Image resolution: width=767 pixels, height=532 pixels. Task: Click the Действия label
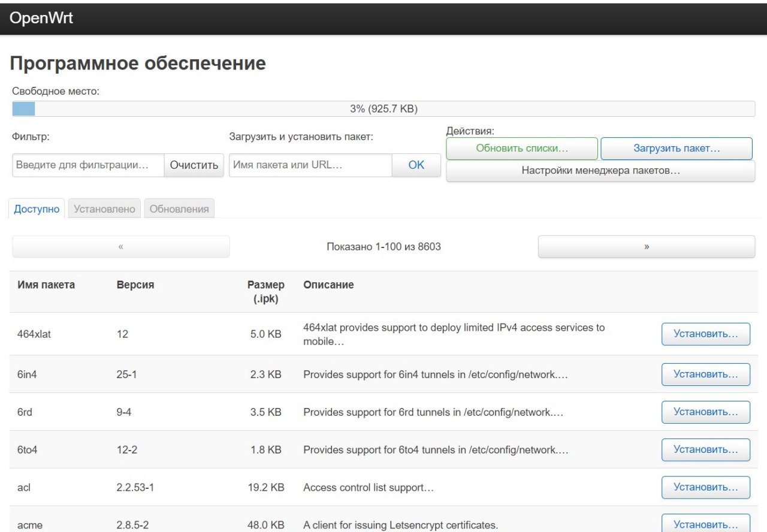(x=470, y=131)
